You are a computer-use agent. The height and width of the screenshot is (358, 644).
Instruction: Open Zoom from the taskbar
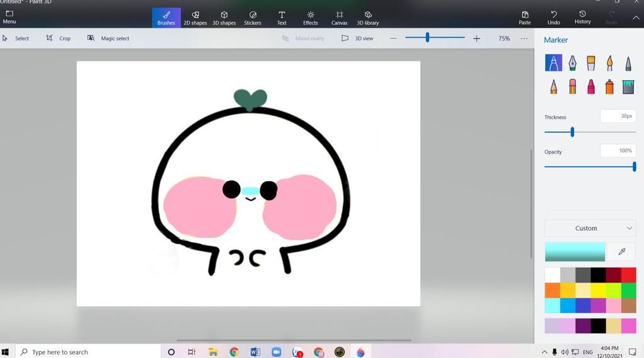click(277, 352)
